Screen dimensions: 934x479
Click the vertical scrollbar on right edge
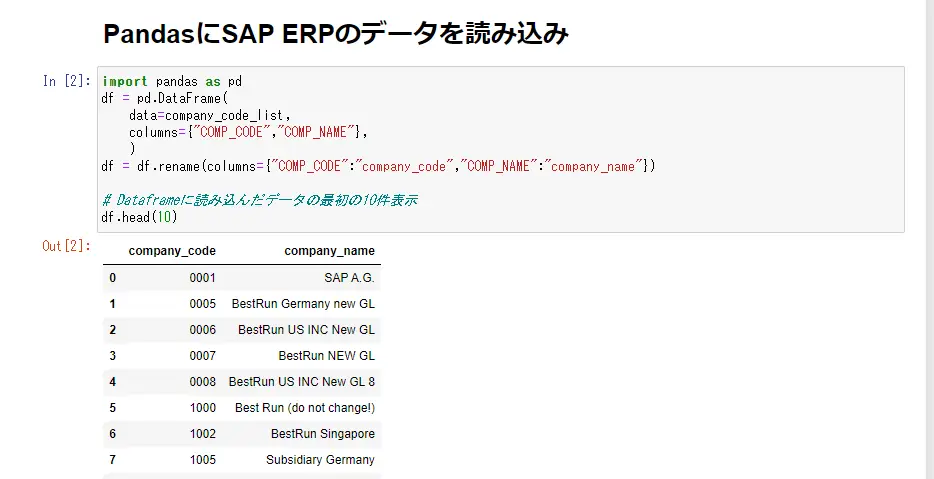coord(929,240)
